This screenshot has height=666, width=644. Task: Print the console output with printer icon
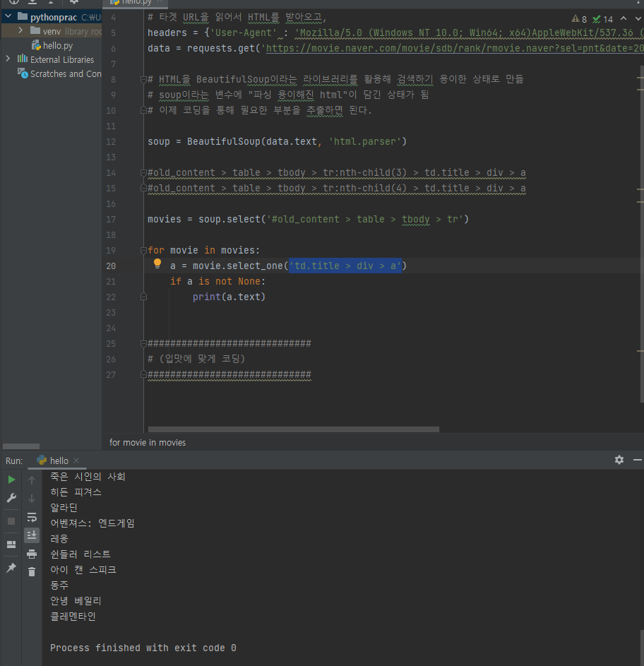32,554
